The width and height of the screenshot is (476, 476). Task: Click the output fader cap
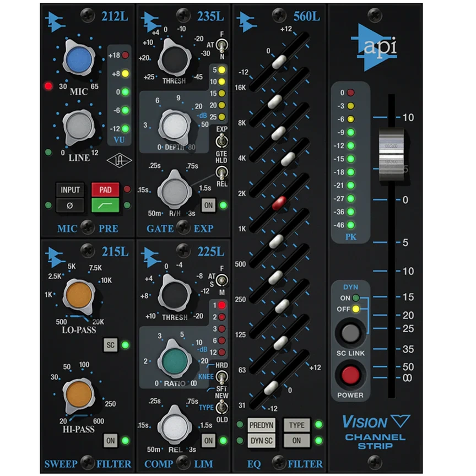tap(391, 154)
